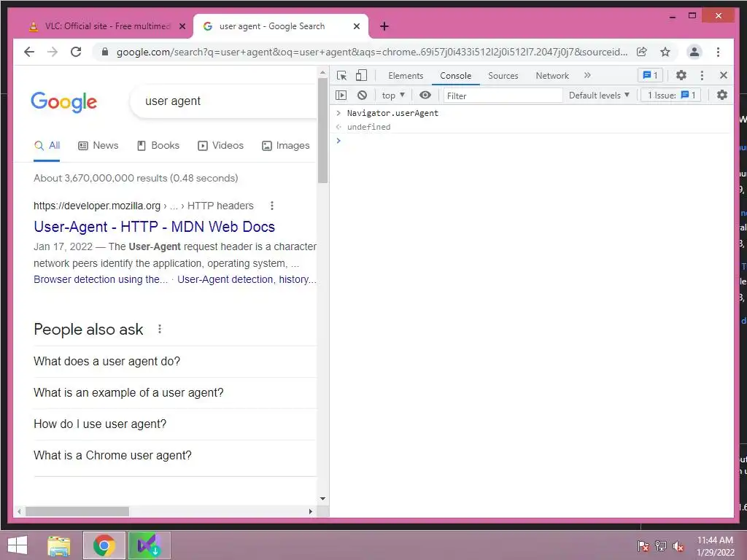Open the Sources tab in DevTools
This screenshot has height=560, width=747.
[x=503, y=76]
